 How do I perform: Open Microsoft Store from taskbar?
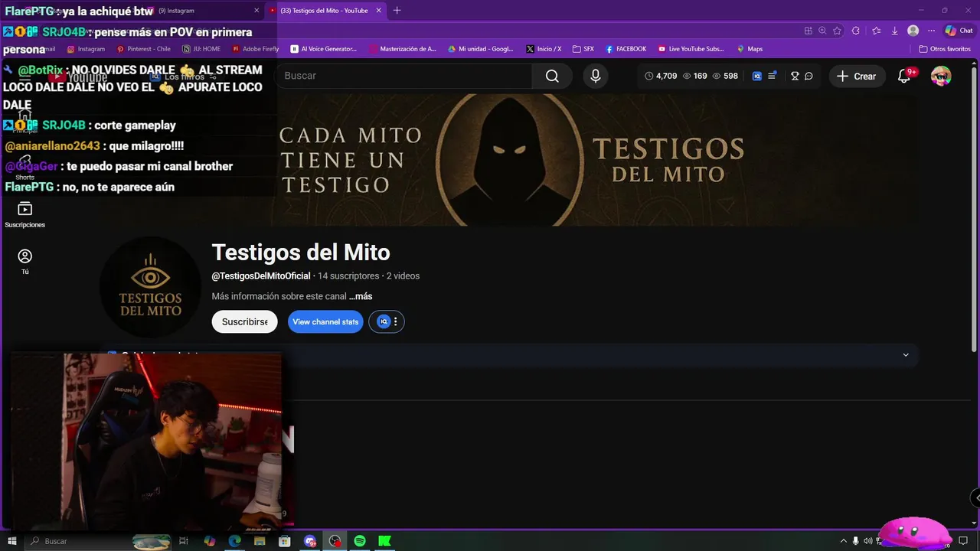[x=285, y=541]
